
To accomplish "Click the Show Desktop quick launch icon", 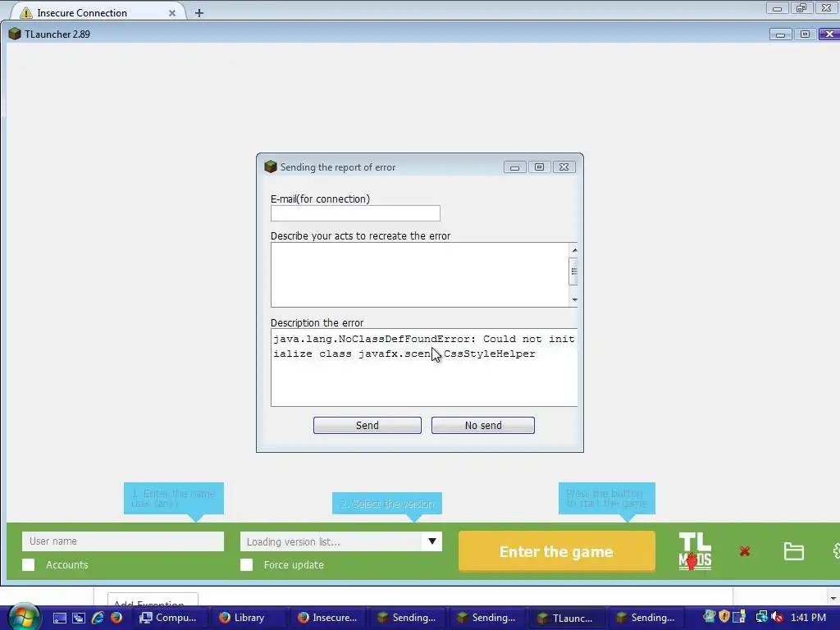I will [60, 618].
